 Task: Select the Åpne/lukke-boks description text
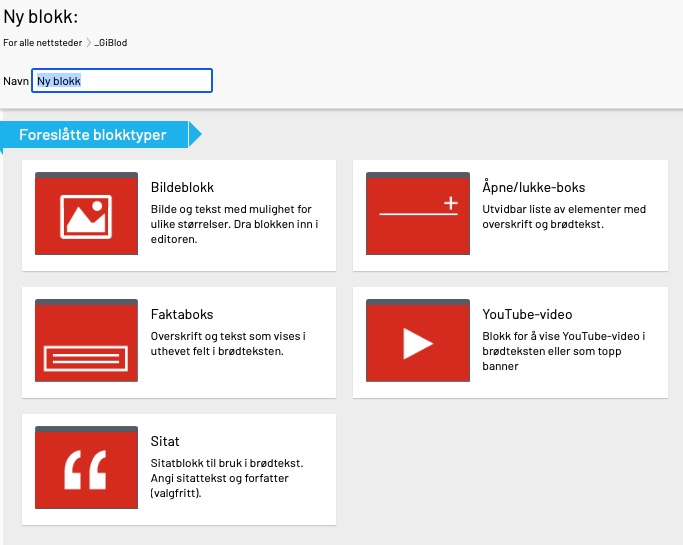click(564, 217)
